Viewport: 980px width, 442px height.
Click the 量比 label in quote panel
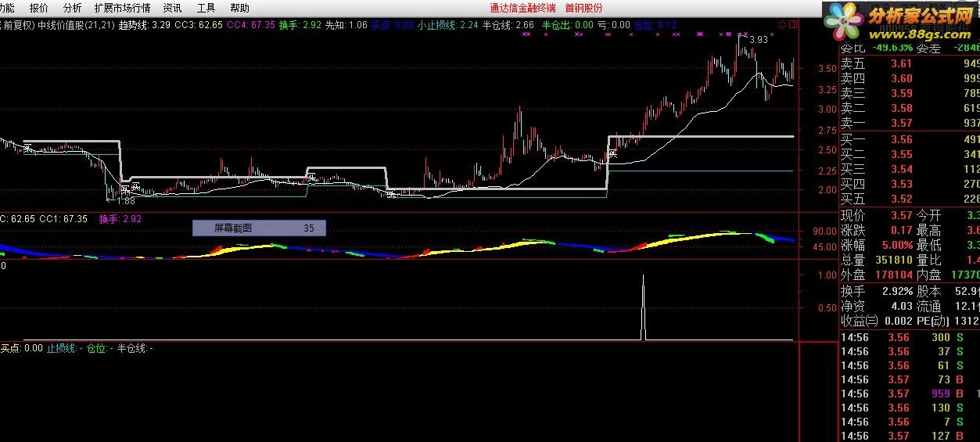(x=929, y=261)
